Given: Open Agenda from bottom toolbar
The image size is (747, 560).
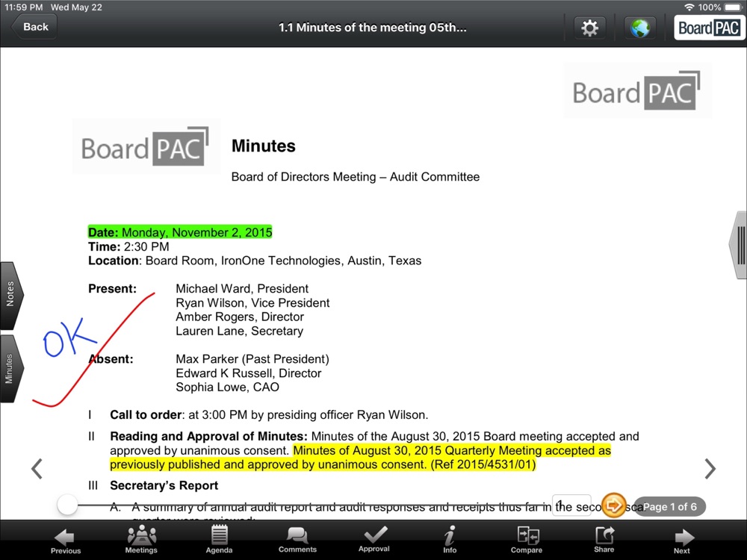Looking at the screenshot, I should tap(219, 540).
